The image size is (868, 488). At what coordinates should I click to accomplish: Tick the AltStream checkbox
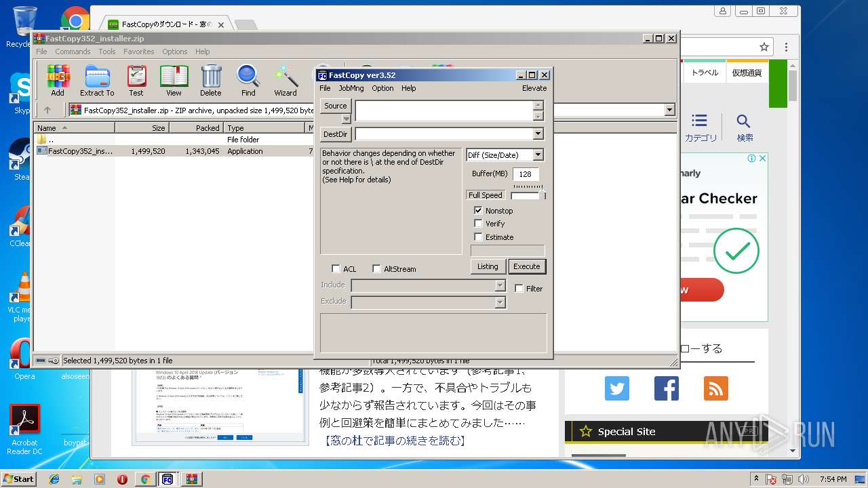click(376, 269)
